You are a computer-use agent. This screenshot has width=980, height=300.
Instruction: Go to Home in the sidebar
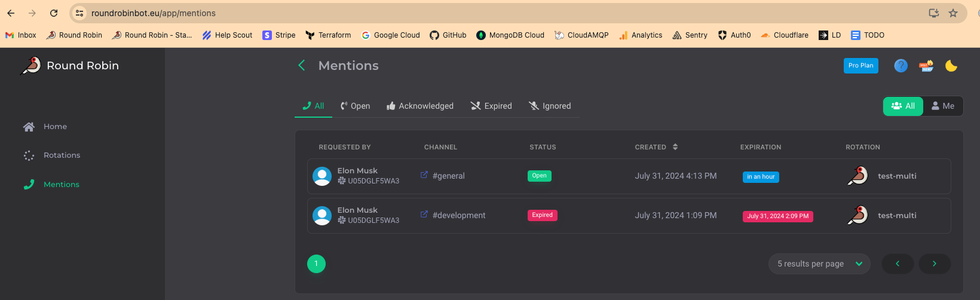click(x=45, y=127)
